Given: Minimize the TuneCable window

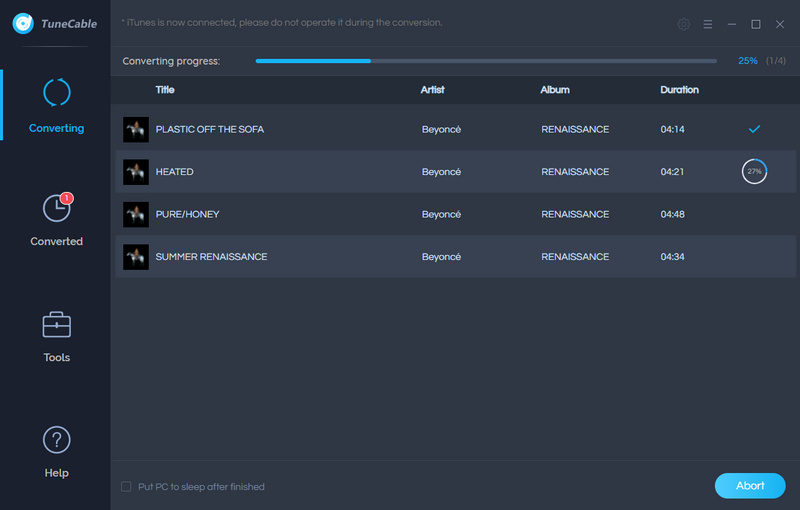Looking at the screenshot, I should click(732, 24).
